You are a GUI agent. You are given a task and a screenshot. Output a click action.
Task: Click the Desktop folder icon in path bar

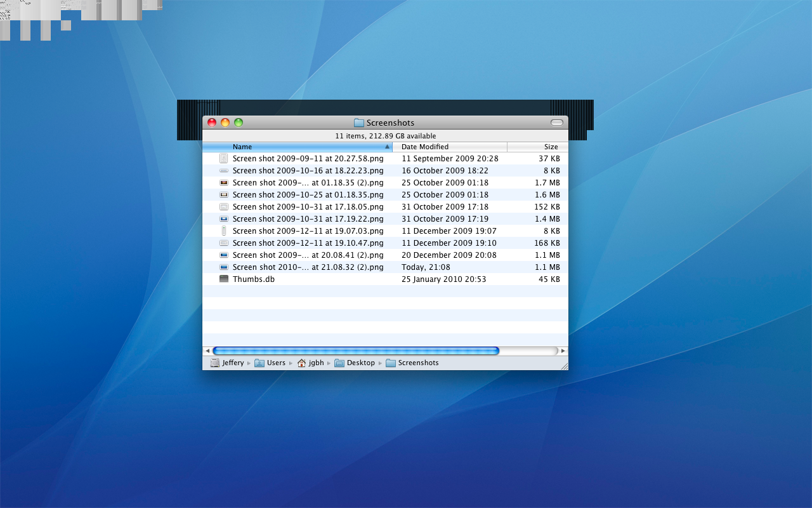[339, 363]
